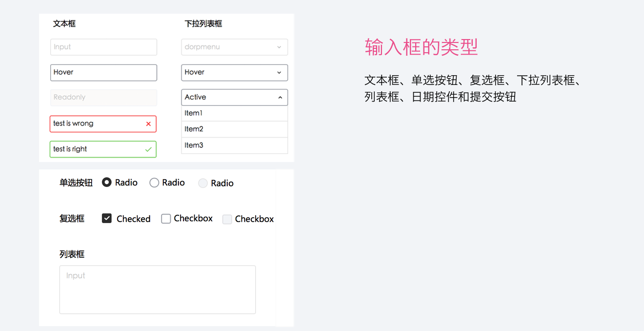Click the 文本框 heading label
644x331 pixels.
64,23
